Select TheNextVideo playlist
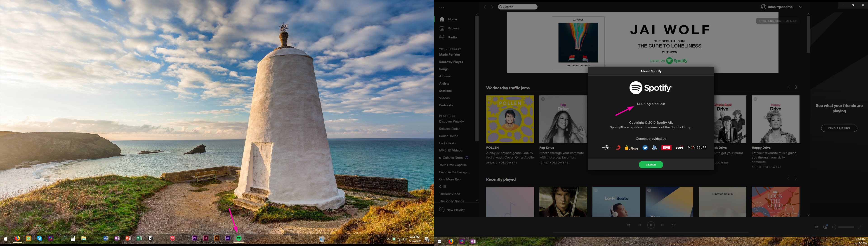Image resolution: width=868 pixels, height=246 pixels. point(450,194)
